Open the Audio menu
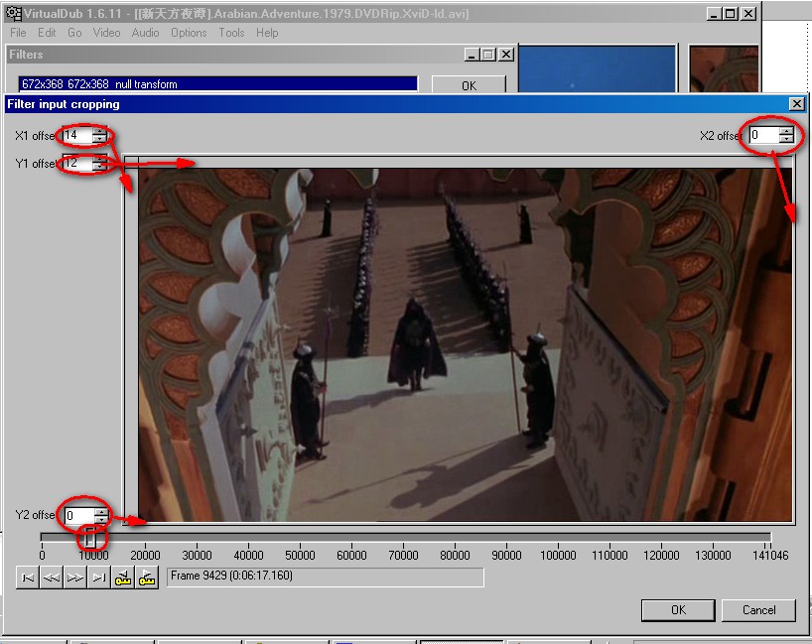 point(145,33)
